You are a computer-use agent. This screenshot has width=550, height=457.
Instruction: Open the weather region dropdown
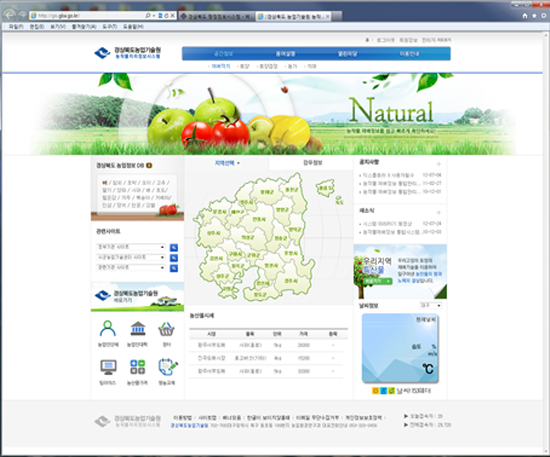coord(430,305)
